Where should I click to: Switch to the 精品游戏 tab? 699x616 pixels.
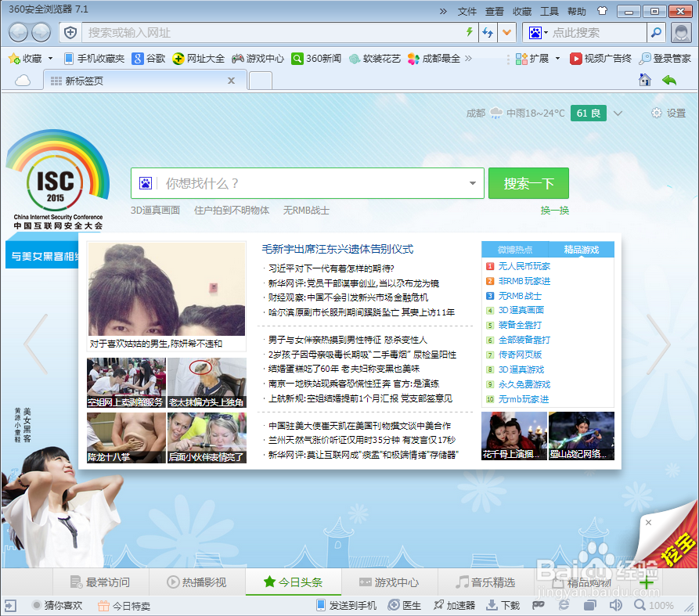click(x=582, y=250)
